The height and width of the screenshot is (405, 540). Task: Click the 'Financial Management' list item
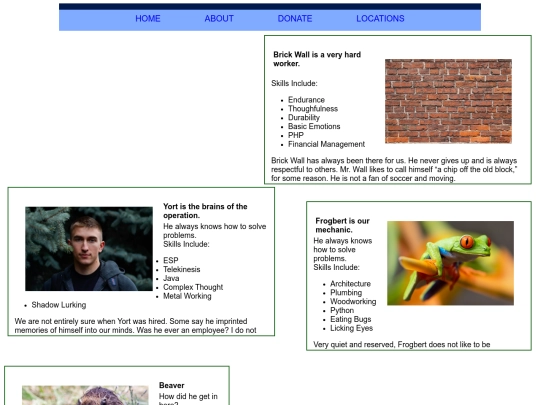pos(326,144)
